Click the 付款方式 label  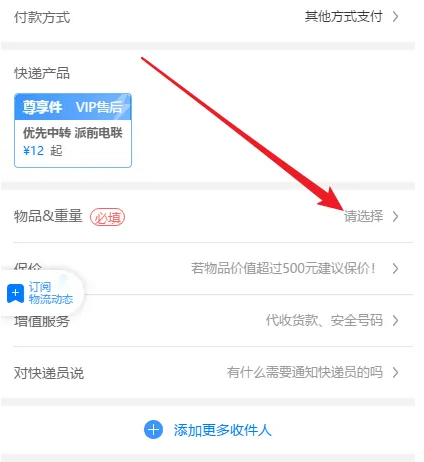coord(42,17)
